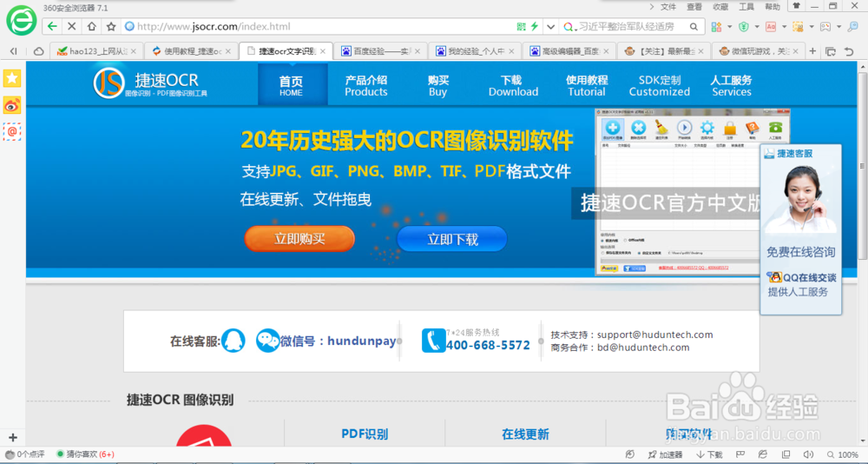The image size is (868, 464).
Task: Click the blue 立即下载 button
Action: (452, 240)
